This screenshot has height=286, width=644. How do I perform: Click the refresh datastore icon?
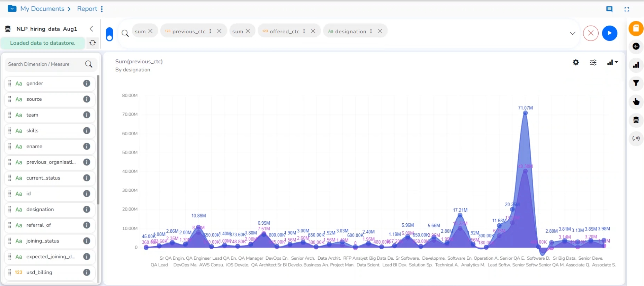93,43
